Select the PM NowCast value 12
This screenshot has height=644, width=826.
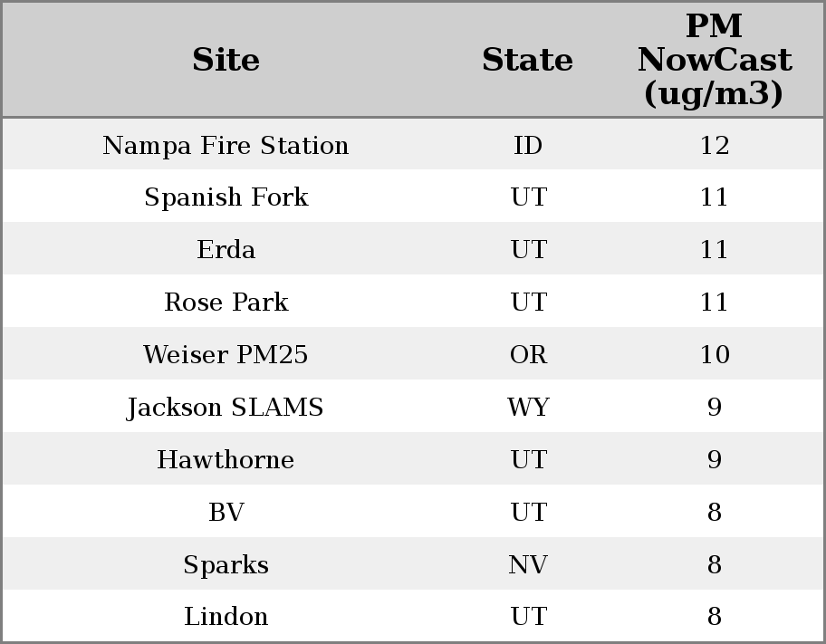coord(714,145)
